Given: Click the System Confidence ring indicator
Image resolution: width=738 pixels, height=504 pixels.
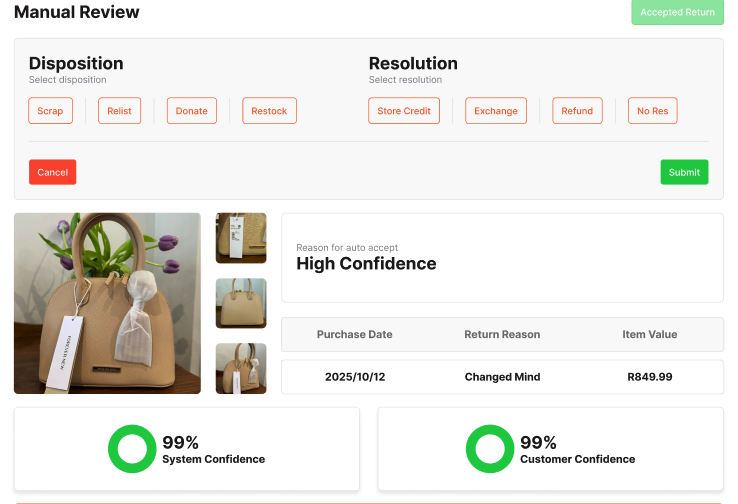Looking at the screenshot, I should (x=132, y=449).
